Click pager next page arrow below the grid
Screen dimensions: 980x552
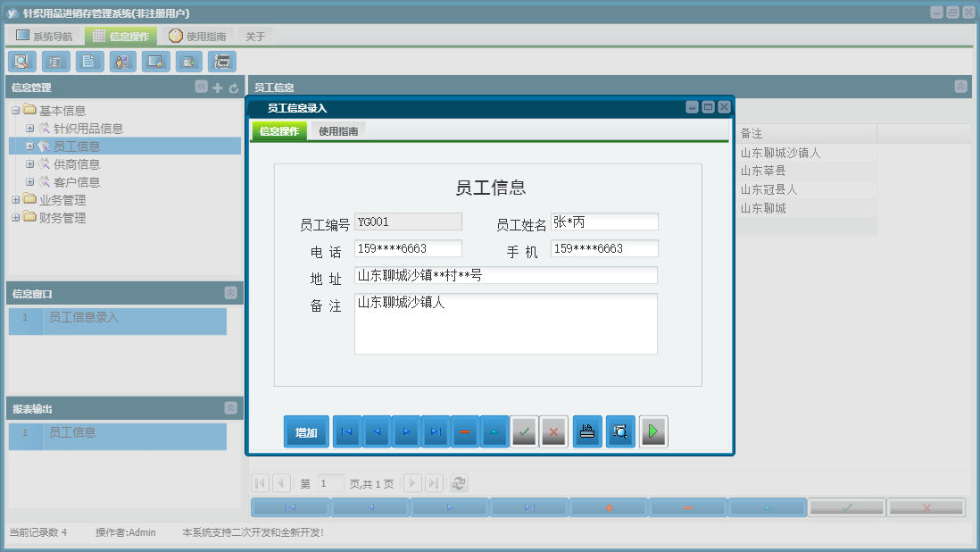click(x=412, y=483)
